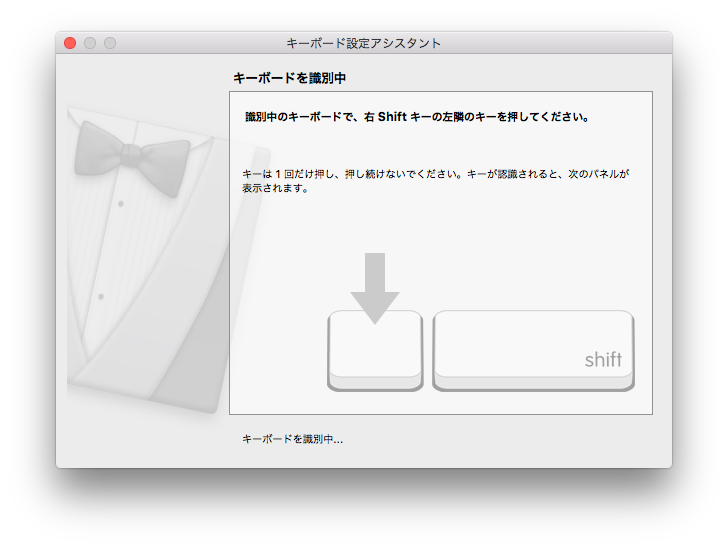
Task: Click the bold right Shift key instruction
Action: [x=417, y=117]
